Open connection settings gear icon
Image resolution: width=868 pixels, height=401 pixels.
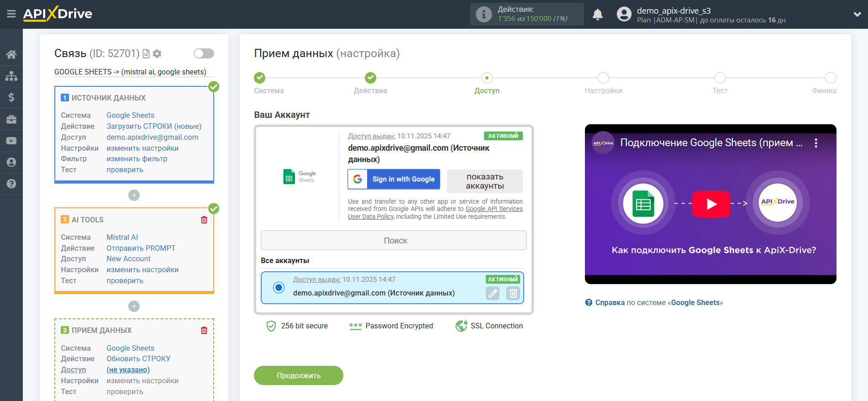point(157,54)
